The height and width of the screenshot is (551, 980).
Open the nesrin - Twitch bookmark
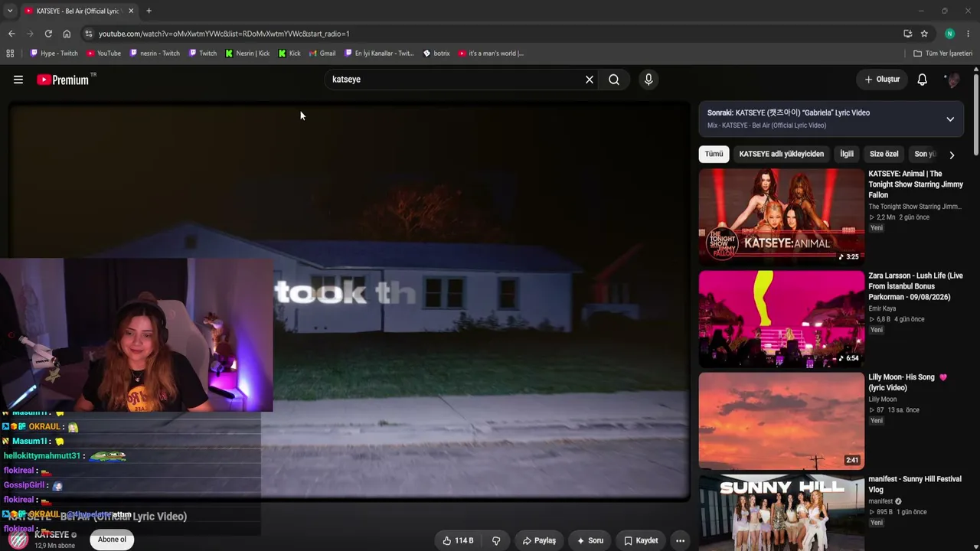(x=155, y=54)
